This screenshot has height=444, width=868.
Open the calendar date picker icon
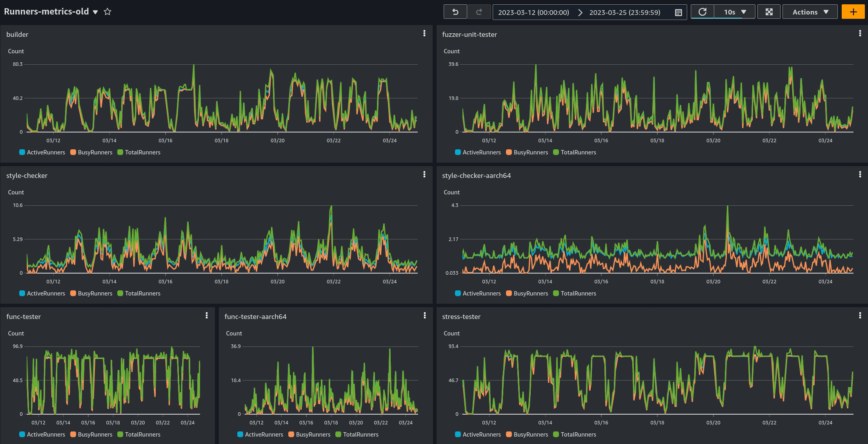(x=678, y=13)
